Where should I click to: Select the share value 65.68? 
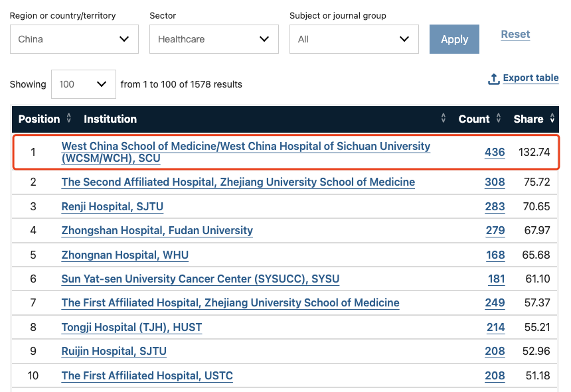tap(536, 255)
